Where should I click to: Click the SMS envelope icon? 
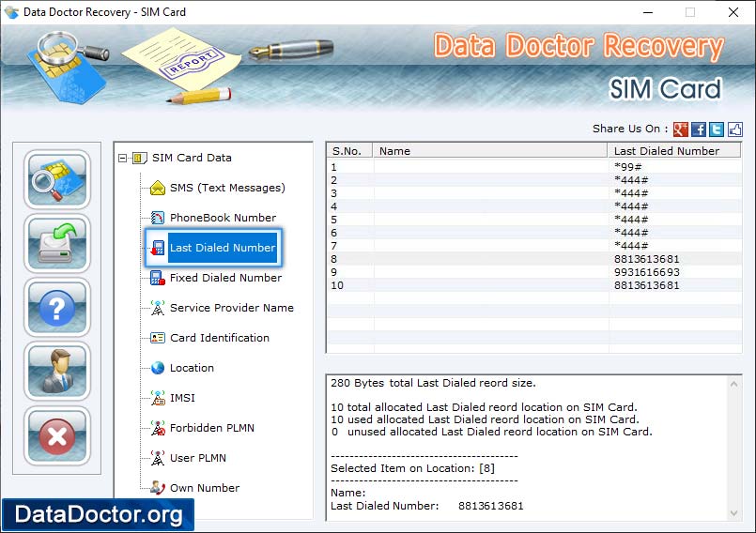pyautogui.click(x=158, y=188)
